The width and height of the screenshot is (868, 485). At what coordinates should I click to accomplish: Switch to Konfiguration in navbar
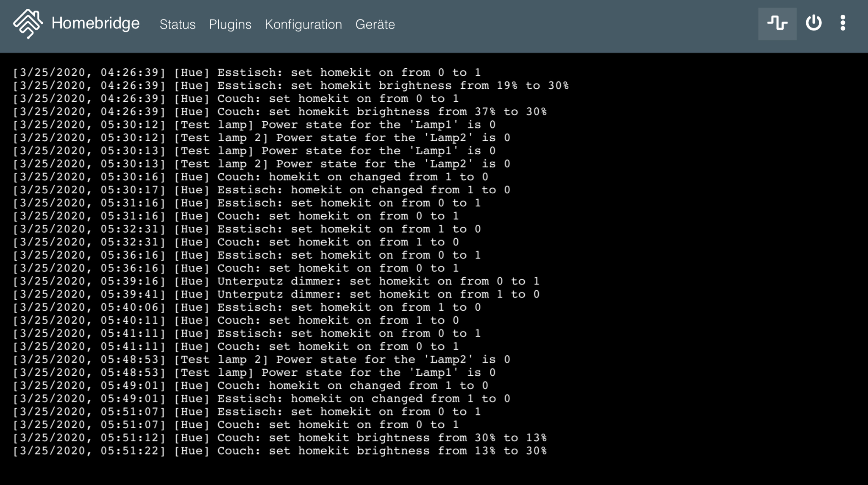(x=303, y=25)
